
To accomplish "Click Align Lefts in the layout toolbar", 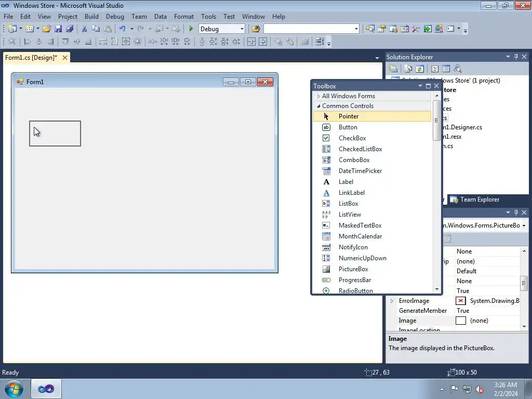I will pos(28,42).
